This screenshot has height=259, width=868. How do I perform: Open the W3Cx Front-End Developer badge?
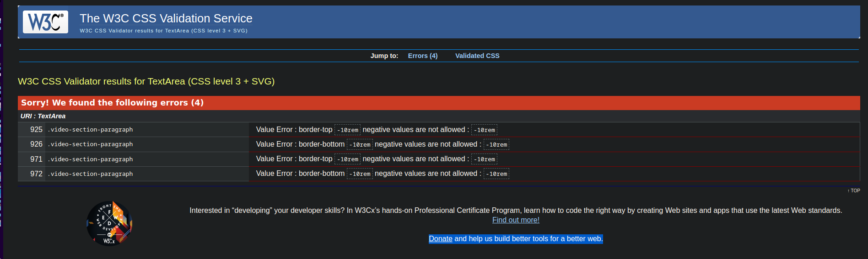pos(109,223)
